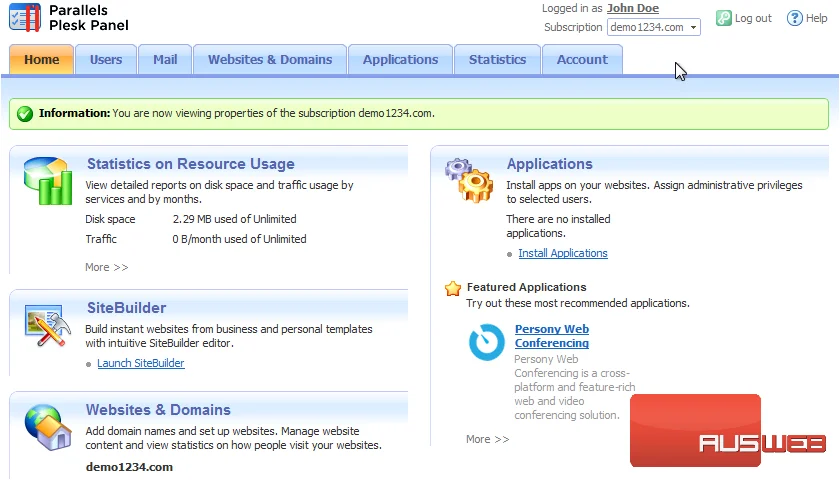Click 'There are no installed applications' text

[x=558, y=226]
